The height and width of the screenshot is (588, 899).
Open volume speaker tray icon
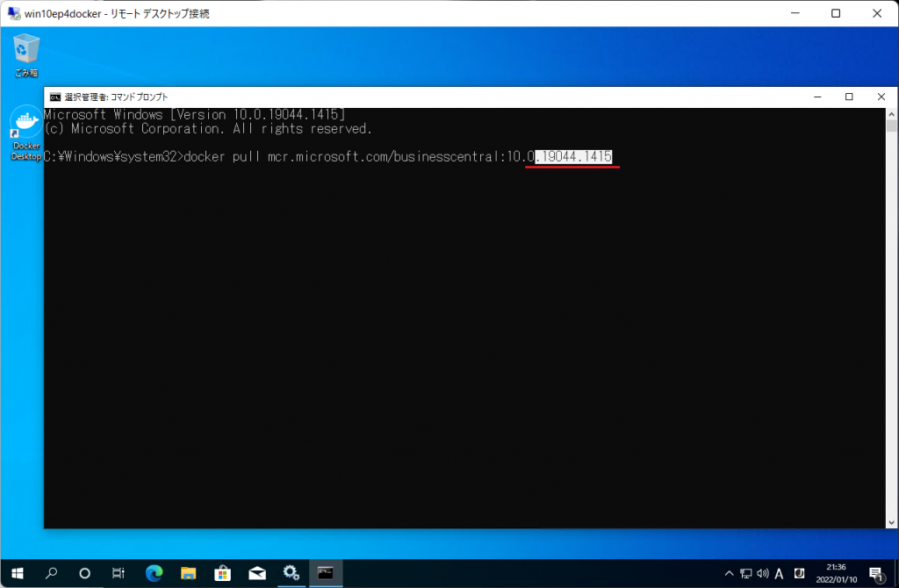pos(763,573)
